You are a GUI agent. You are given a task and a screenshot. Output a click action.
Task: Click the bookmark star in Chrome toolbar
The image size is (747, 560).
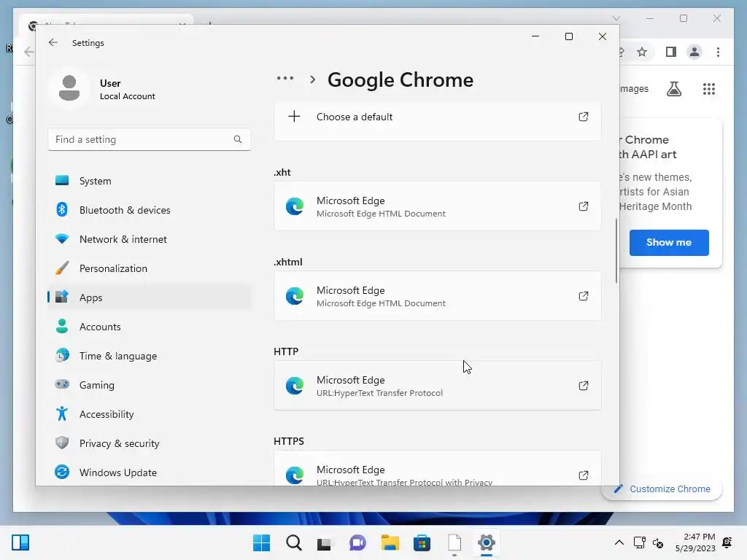coord(642,52)
